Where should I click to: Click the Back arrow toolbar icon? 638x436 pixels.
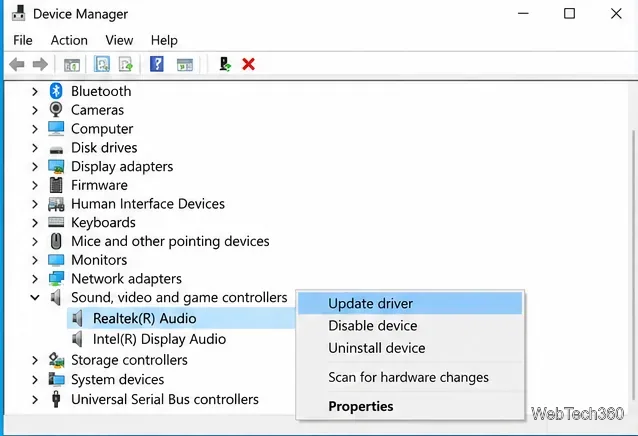pos(17,64)
